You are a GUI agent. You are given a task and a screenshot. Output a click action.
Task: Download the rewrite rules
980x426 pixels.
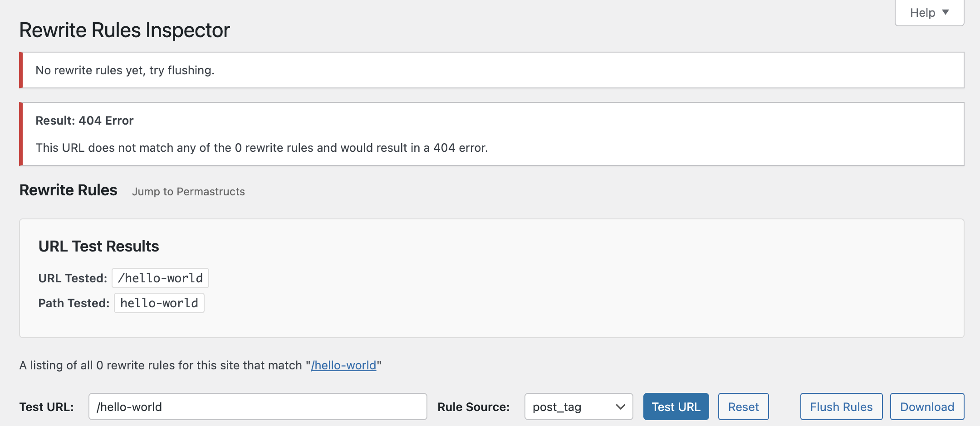coord(927,407)
